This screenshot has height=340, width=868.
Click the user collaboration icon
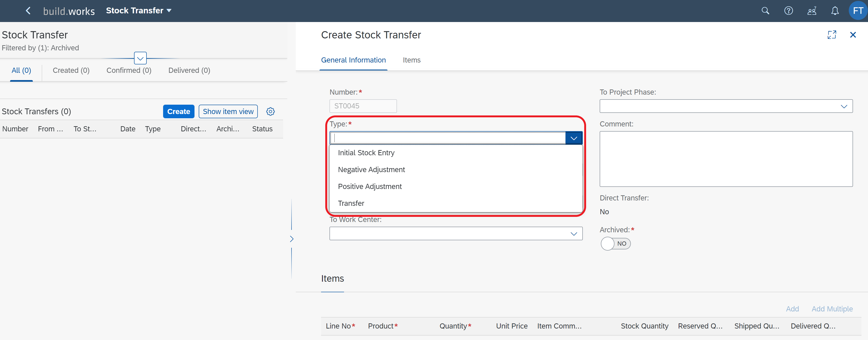click(812, 11)
